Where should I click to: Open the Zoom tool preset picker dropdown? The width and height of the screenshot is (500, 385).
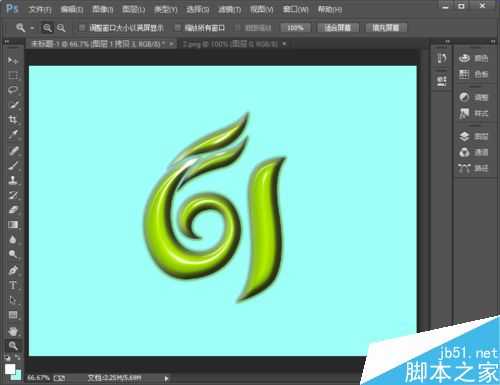32,28
